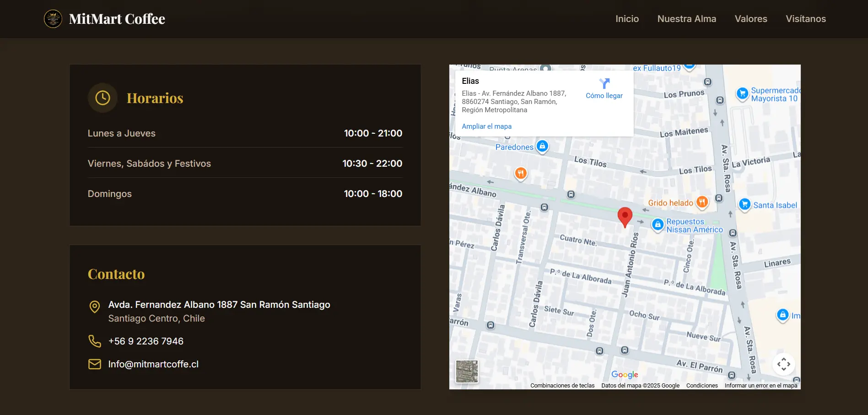The image size is (868, 415).
Task: Toggle the map camera controls button
Action: (783, 364)
